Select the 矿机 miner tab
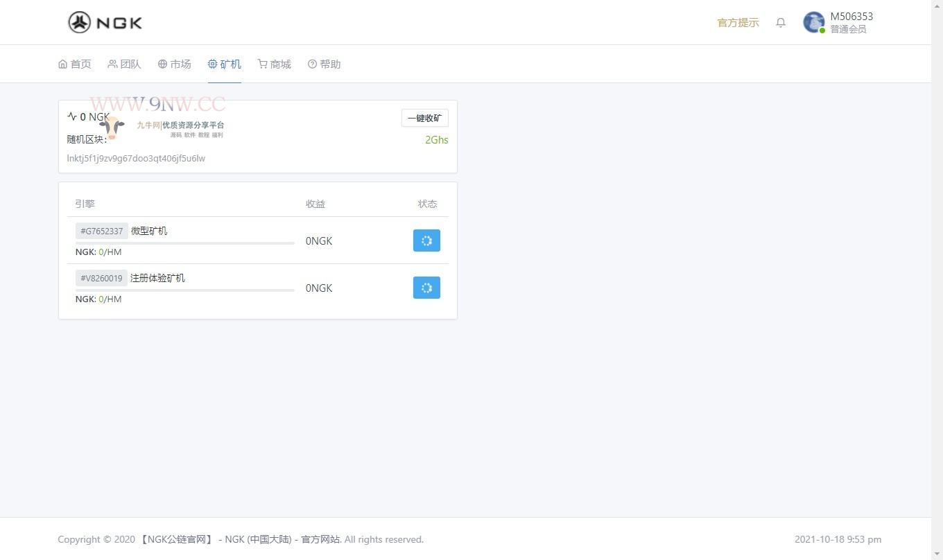943x560 pixels. (x=225, y=64)
